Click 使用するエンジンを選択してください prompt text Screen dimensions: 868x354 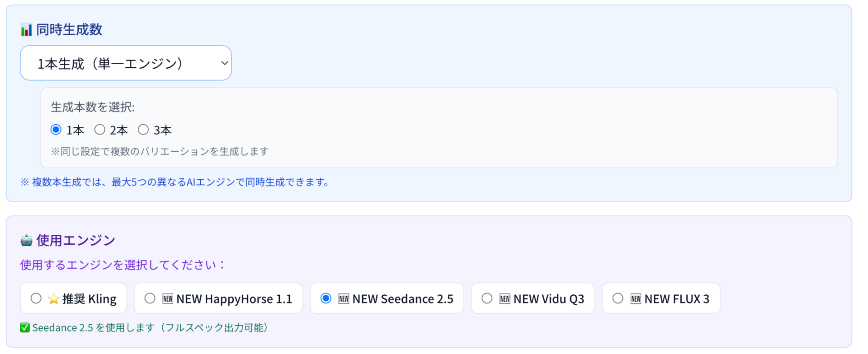[x=122, y=265]
